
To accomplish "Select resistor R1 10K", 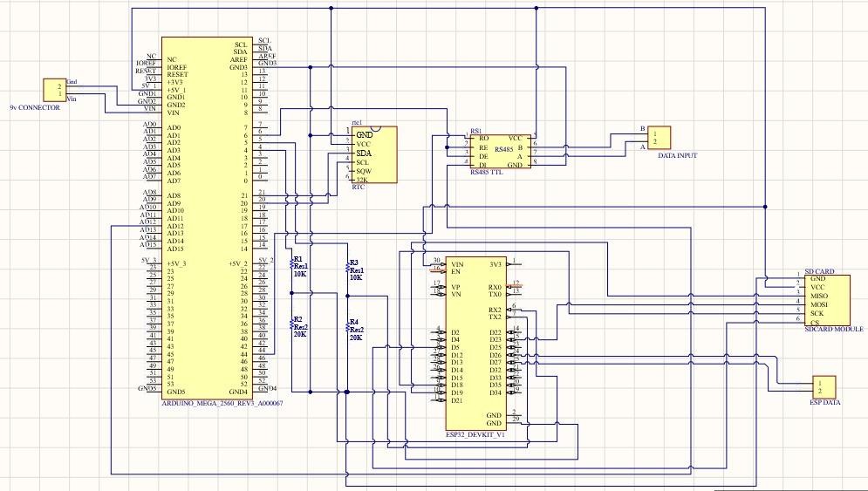I will click(291, 266).
